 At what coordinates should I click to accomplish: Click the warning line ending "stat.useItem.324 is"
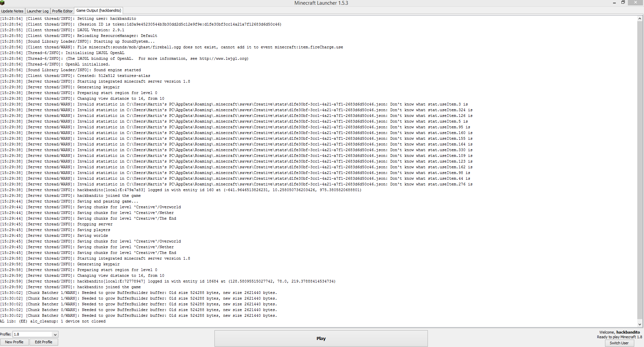[x=236, y=110]
